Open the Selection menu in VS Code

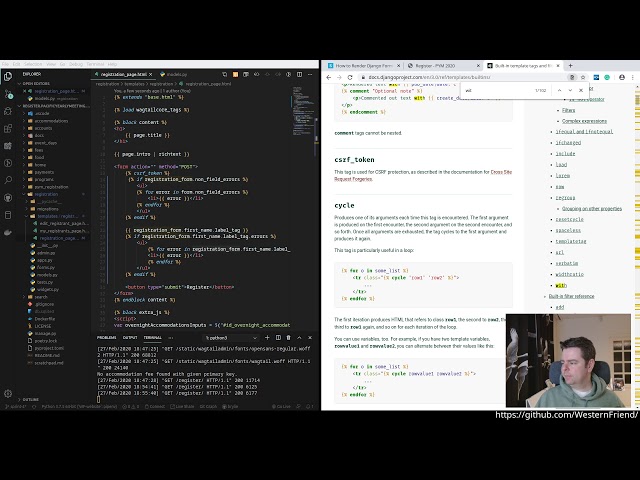(x=33, y=64)
